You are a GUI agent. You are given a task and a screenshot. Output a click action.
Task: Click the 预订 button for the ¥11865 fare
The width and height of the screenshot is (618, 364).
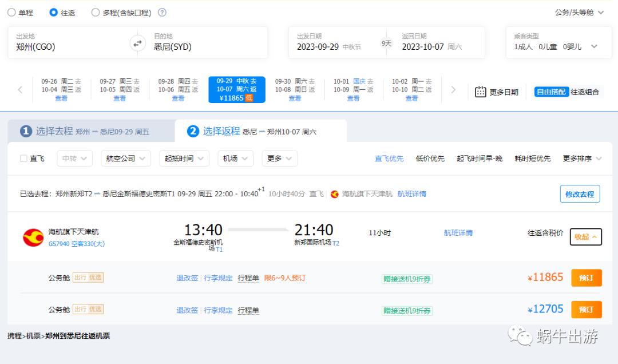coord(586,279)
